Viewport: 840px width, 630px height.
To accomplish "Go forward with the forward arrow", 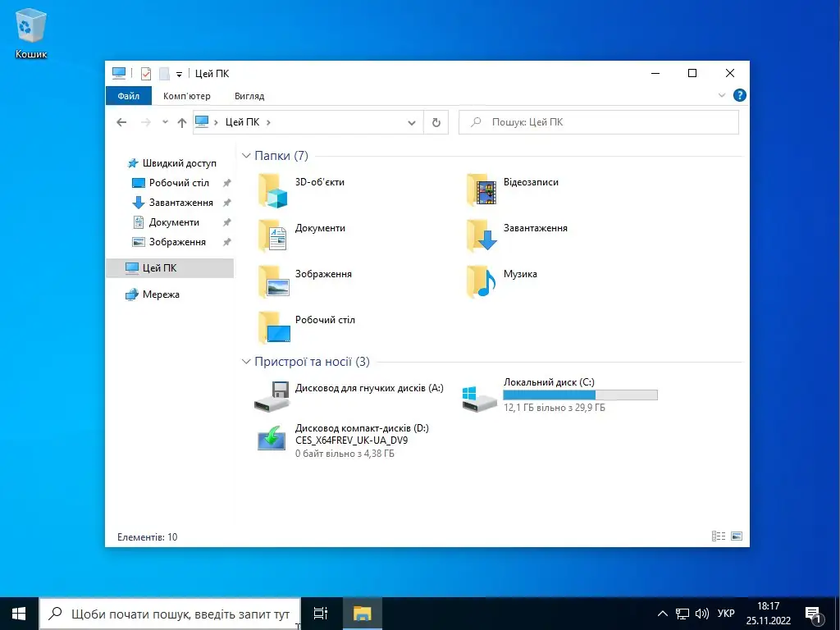I will (x=146, y=122).
